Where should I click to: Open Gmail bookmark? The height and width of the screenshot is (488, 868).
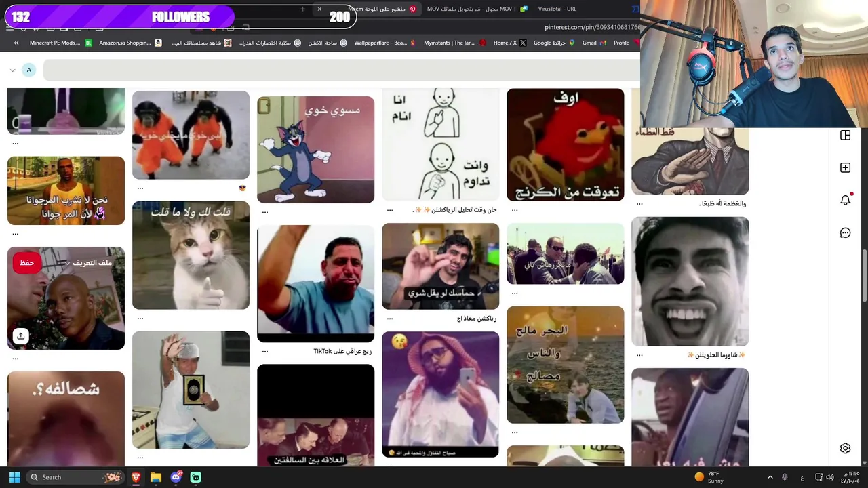click(x=594, y=43)
